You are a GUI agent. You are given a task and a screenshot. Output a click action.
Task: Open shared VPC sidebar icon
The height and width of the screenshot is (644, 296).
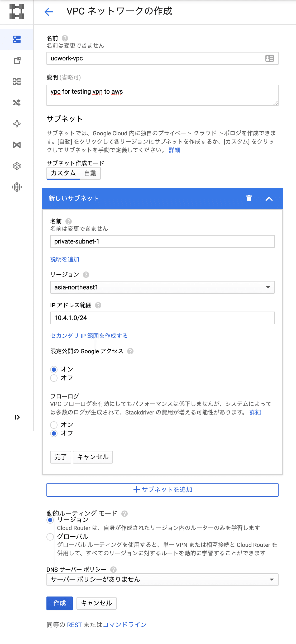(x=17, y=145)
